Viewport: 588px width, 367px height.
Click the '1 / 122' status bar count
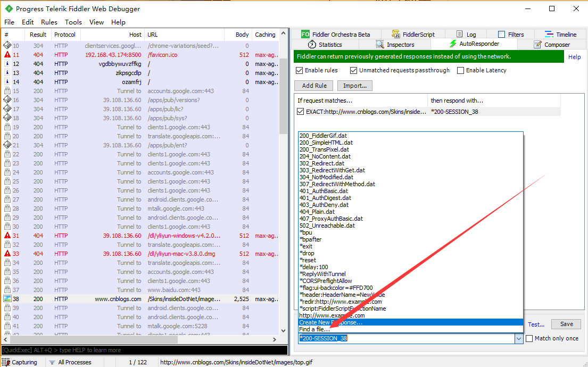pos(138,362)
